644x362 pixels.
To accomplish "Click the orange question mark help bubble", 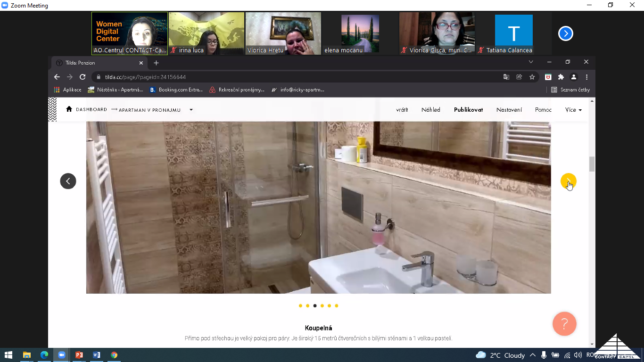I will (x=564, y=324).
